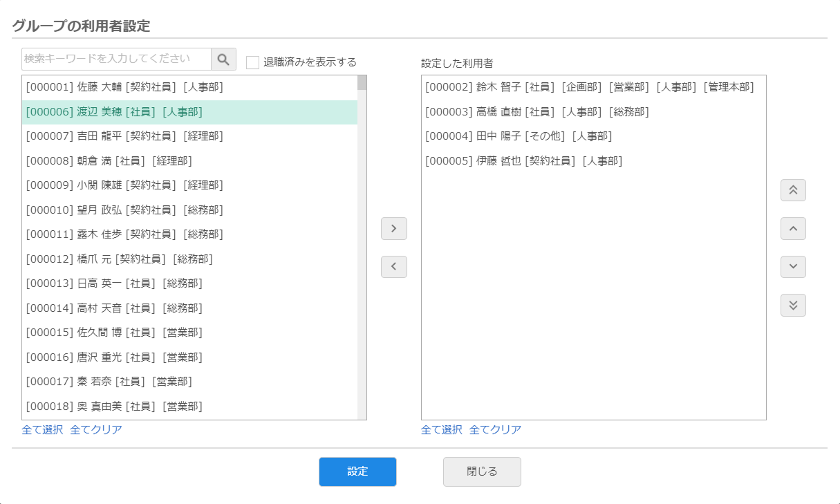Click the 閉じる button to close
This screenshot has height=504, width=840.
click(482, 472)
